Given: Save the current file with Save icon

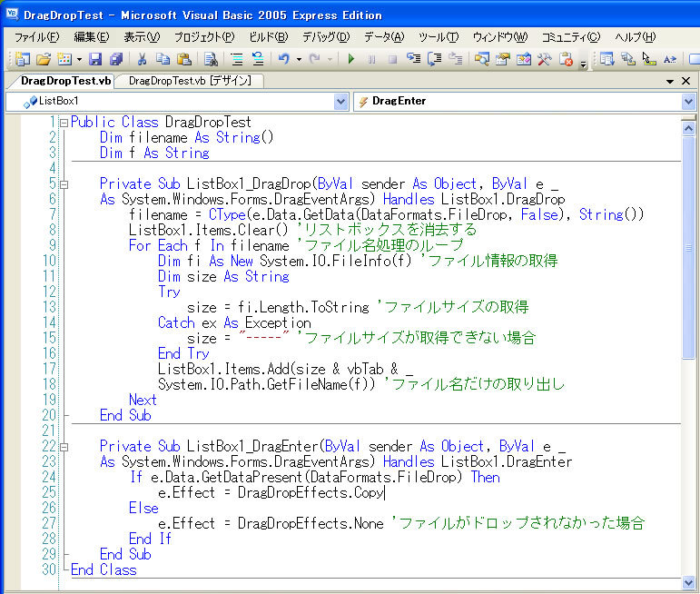Looking at the screenshot, I should [95, 59].
